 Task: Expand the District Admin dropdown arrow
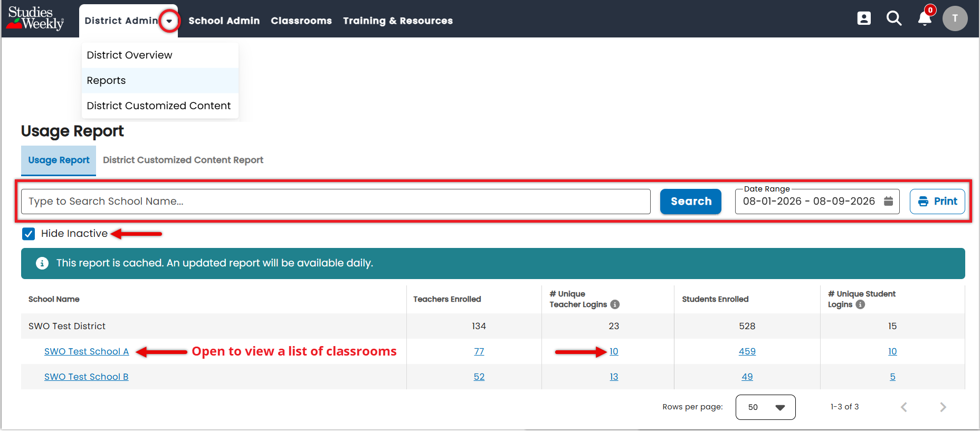pyautogui.click(x=169, y=21)
